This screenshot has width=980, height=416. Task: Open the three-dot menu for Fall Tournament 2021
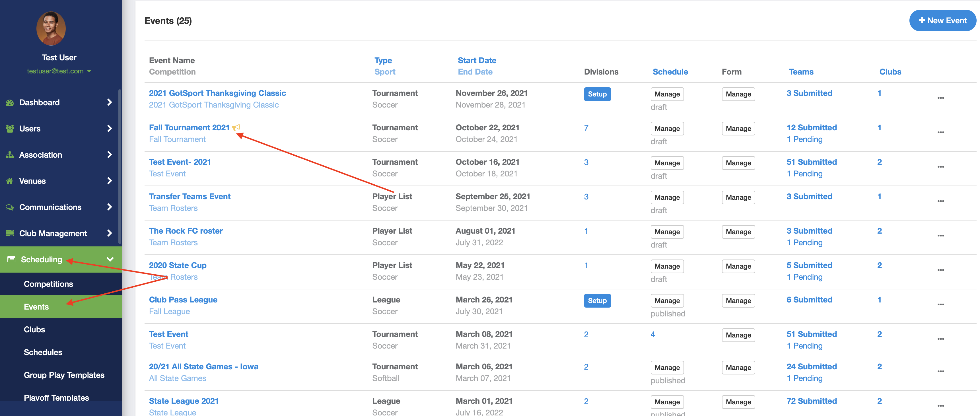(x=940, y=132)
